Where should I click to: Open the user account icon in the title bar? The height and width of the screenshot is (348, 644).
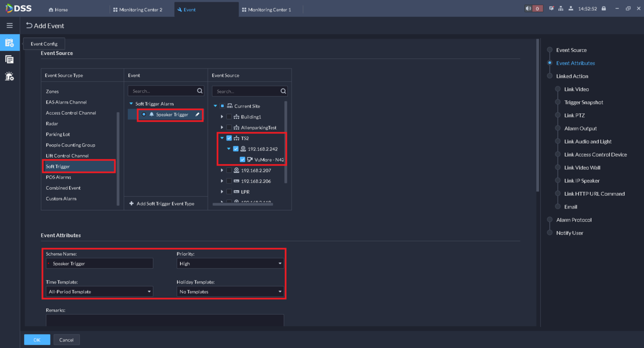571,9
